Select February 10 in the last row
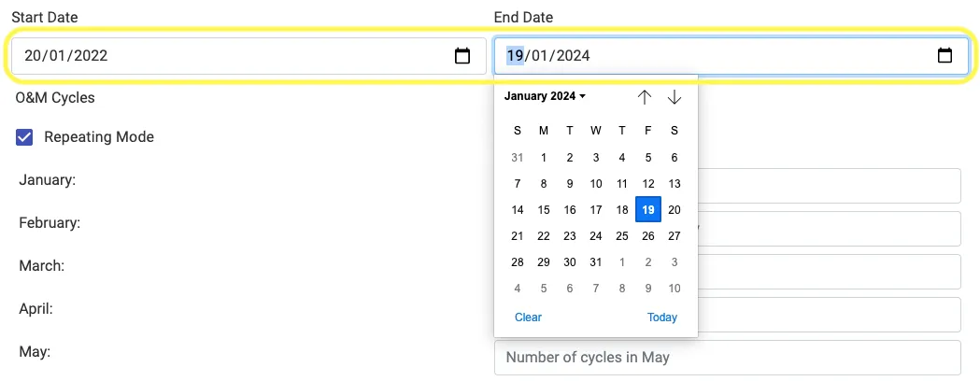 (675, 289)
